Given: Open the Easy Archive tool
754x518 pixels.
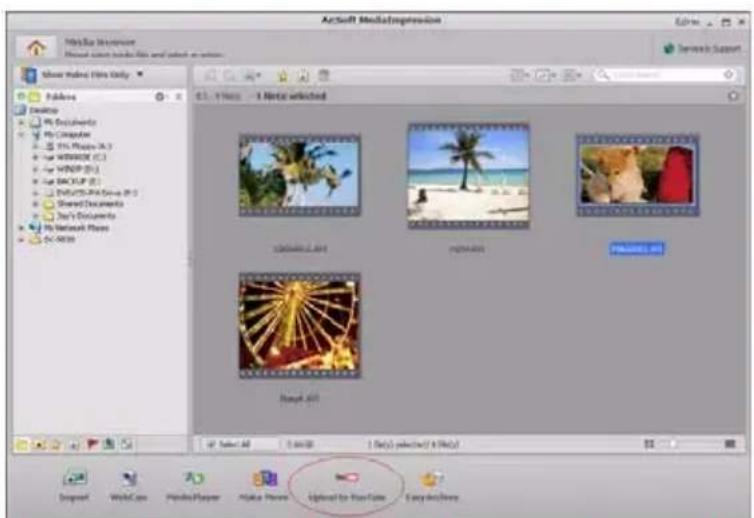Looking at the screenshot, I should tap(432, 486).
